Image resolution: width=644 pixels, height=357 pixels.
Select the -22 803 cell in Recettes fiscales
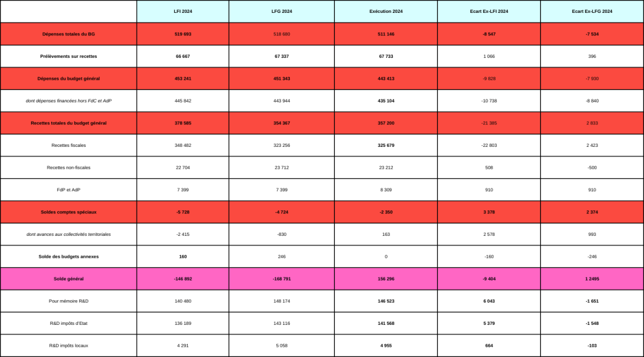489,145
